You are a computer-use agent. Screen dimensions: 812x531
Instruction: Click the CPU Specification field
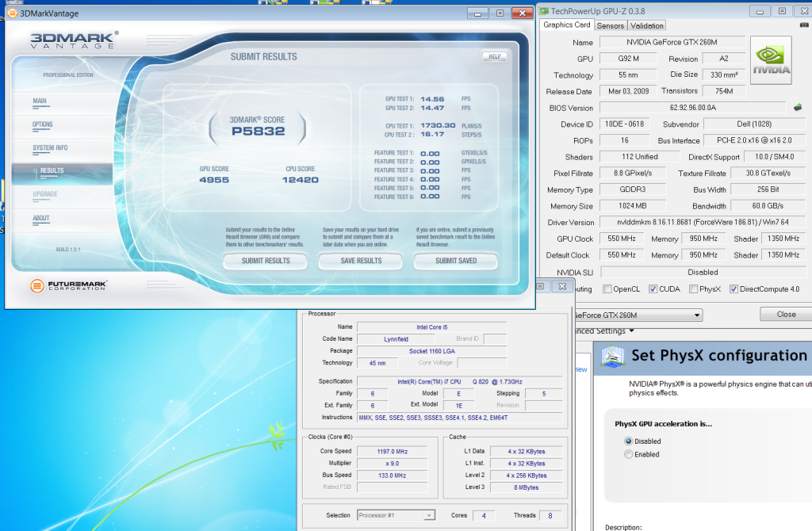460,382
